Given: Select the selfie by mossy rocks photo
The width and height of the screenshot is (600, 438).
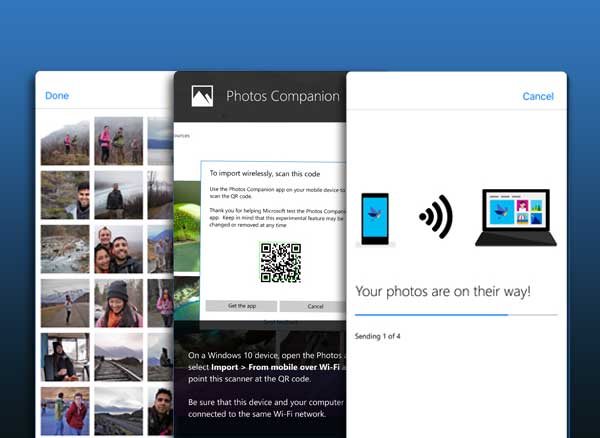Looking at the screenshot, I should click(x=65, y=195).
